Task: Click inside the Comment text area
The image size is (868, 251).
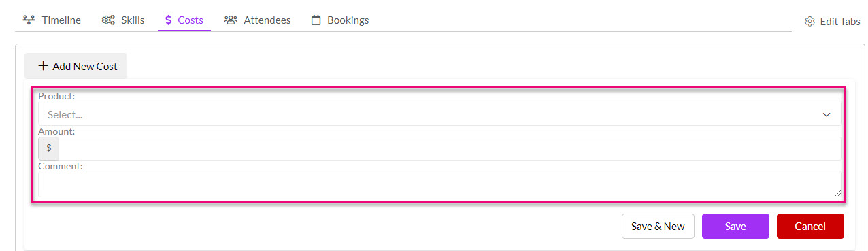Action: click(439, 184)
